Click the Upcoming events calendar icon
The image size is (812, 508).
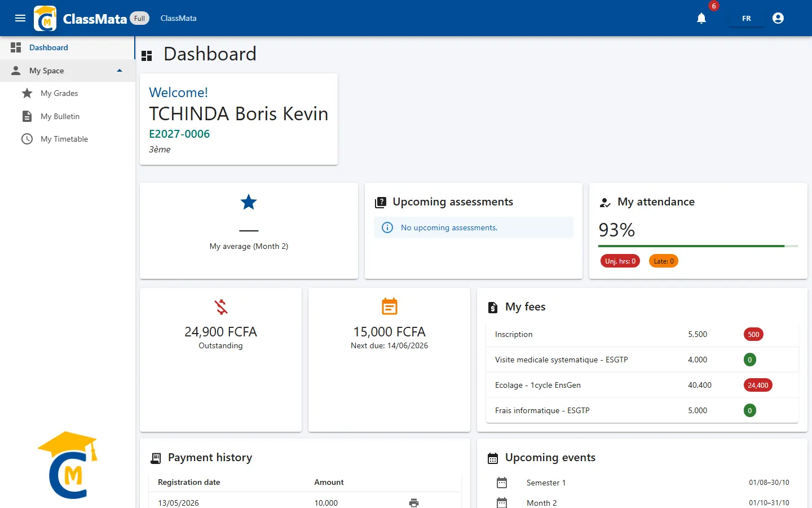[493, 458]
